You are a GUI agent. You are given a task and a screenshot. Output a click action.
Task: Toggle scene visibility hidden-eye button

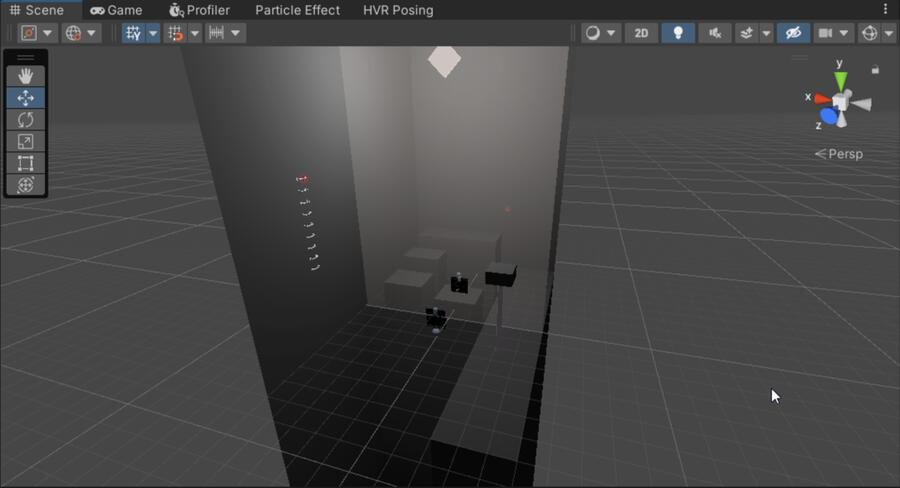(x=793, y=33)
